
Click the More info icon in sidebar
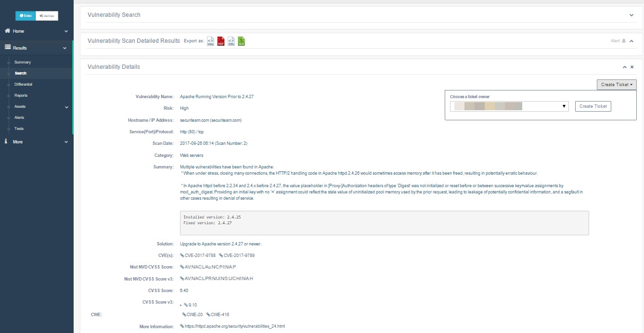(7, 141)
